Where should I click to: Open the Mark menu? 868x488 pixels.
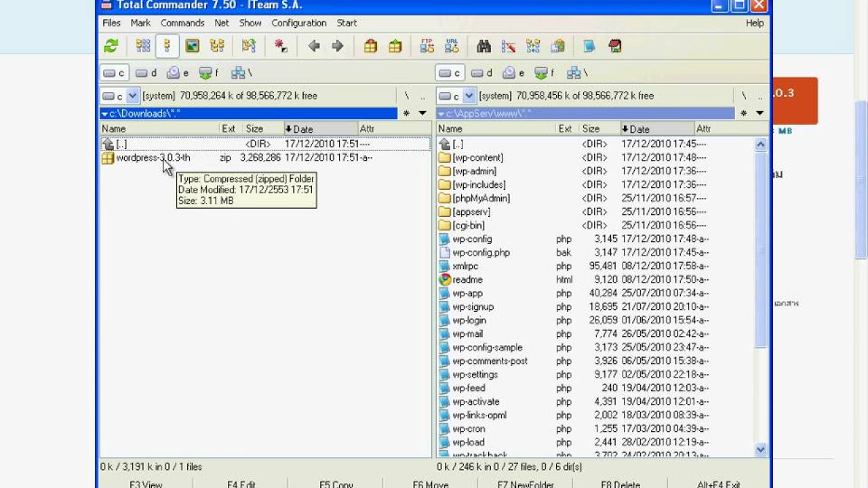click(140, 22)
